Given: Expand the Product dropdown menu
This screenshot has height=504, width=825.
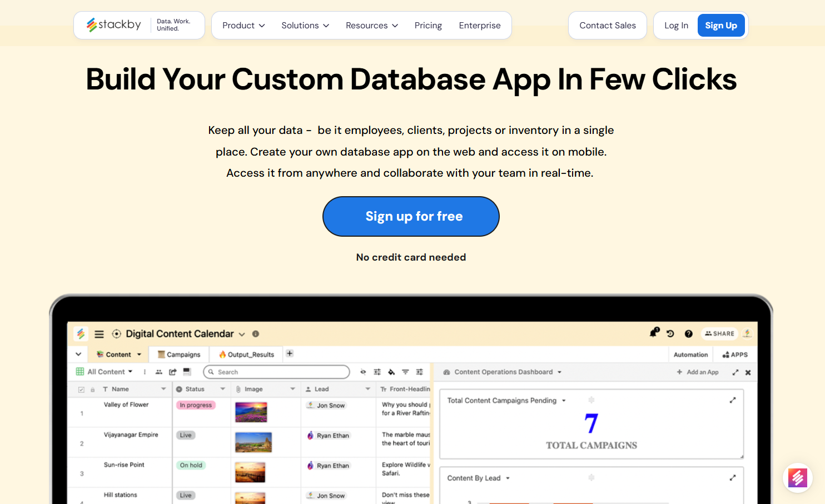Looking at the screenshot, I should point(243,26).
